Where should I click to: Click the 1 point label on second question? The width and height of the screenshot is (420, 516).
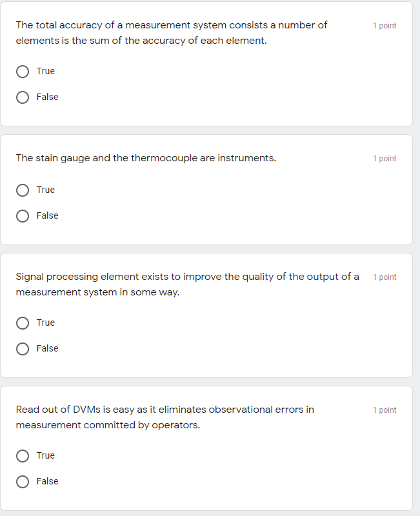(x=384, y=158)
